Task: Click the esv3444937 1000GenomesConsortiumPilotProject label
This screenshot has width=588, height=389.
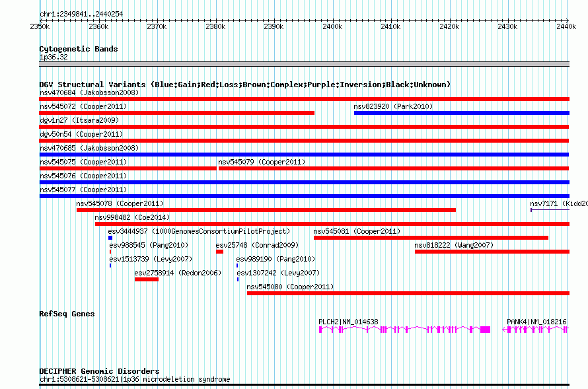Action: [x=199, y=231]
